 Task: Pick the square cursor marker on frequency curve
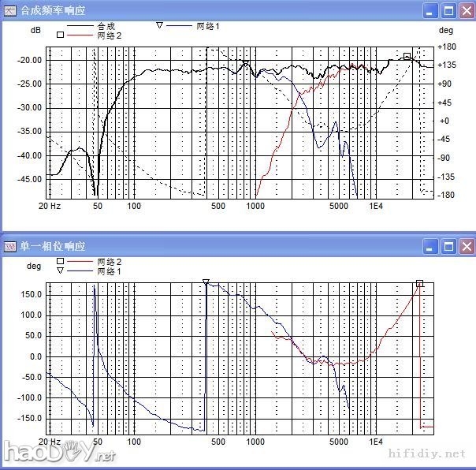click(407, 56)
